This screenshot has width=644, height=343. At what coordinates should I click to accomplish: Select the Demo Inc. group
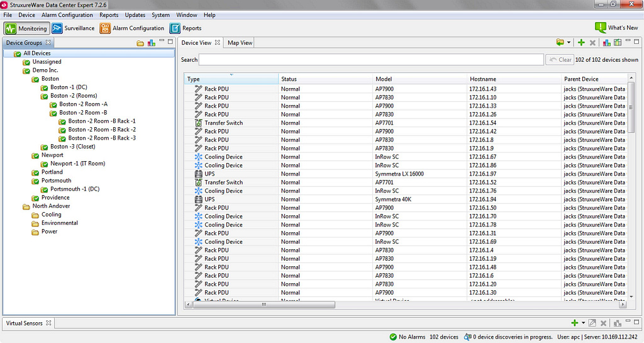tap(45, 70)
